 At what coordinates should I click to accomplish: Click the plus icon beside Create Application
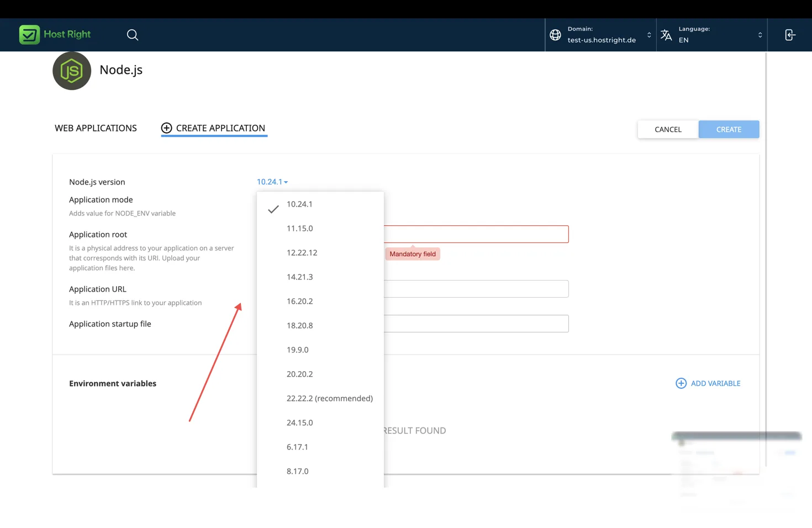pyautogui.click(x=166, y=128)
